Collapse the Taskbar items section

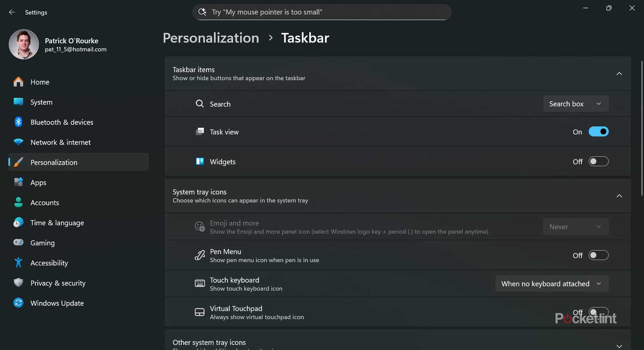click(x=619, y=73)
